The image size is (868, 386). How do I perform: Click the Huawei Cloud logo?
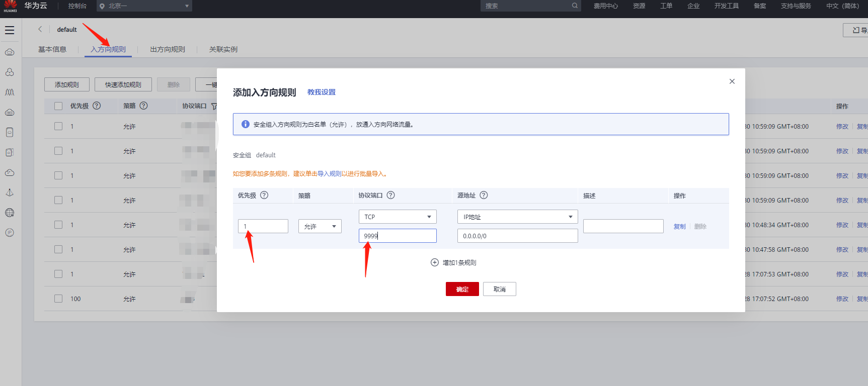(x=11, y=6)
